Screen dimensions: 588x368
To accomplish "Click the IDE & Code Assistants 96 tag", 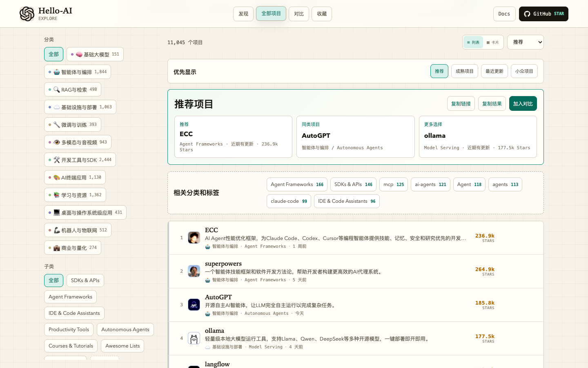I will (347, 201).
